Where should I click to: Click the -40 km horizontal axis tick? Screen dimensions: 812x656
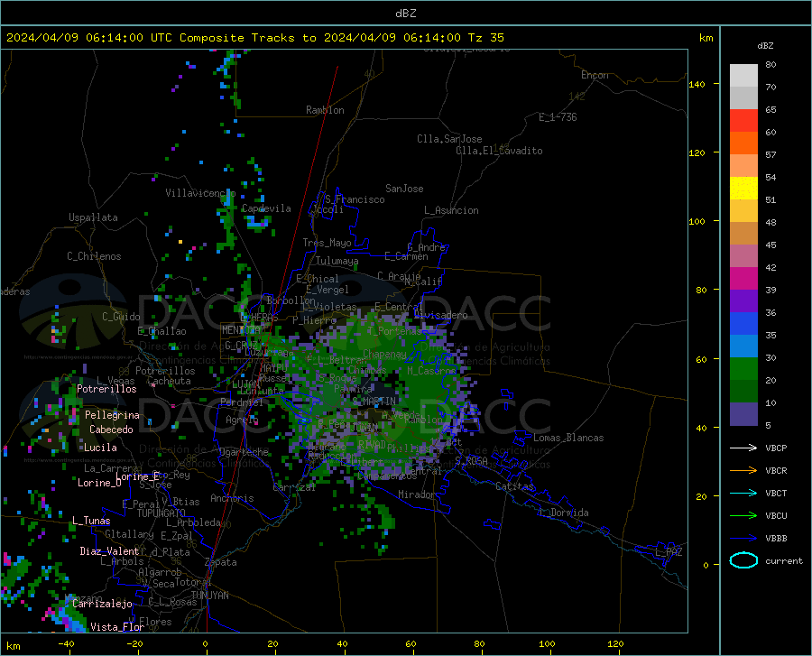[66, 644]
